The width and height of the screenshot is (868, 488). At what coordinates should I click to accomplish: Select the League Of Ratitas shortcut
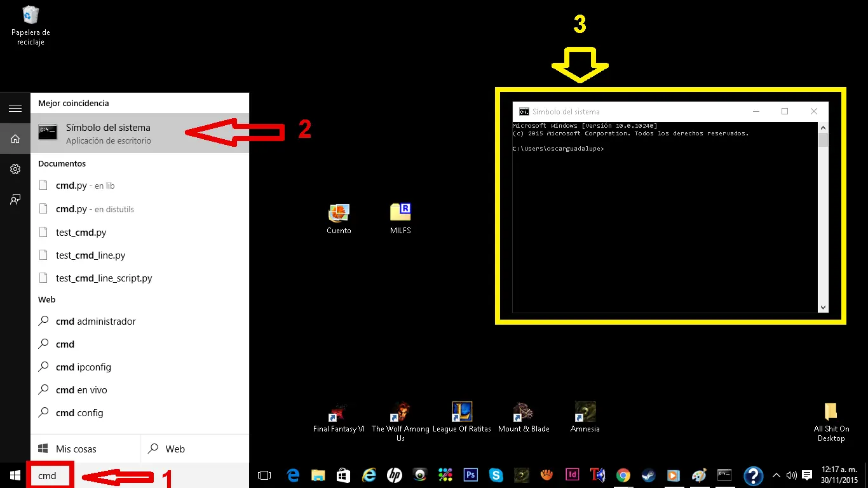(x=462, y=417)
